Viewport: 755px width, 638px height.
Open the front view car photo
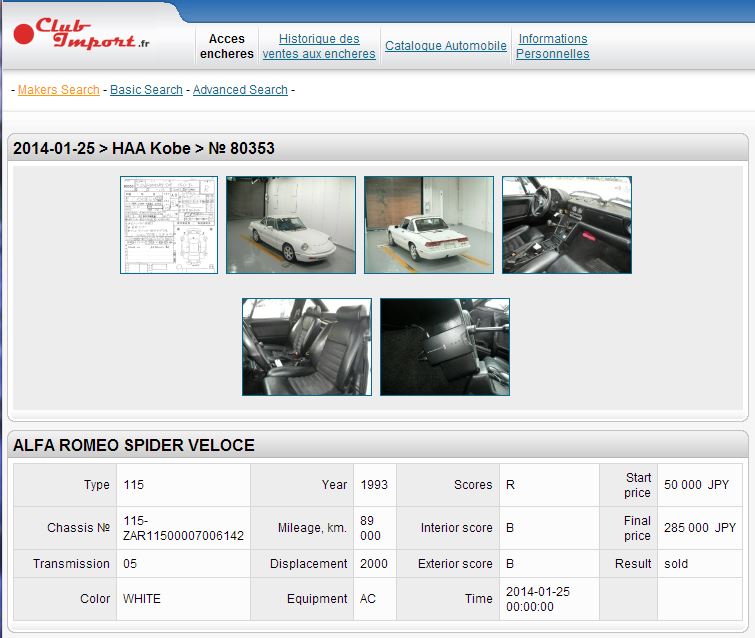(291, 225)
